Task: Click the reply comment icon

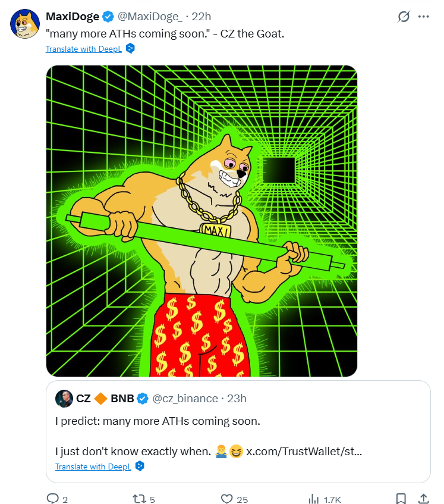Action: (x=53, y=499)
